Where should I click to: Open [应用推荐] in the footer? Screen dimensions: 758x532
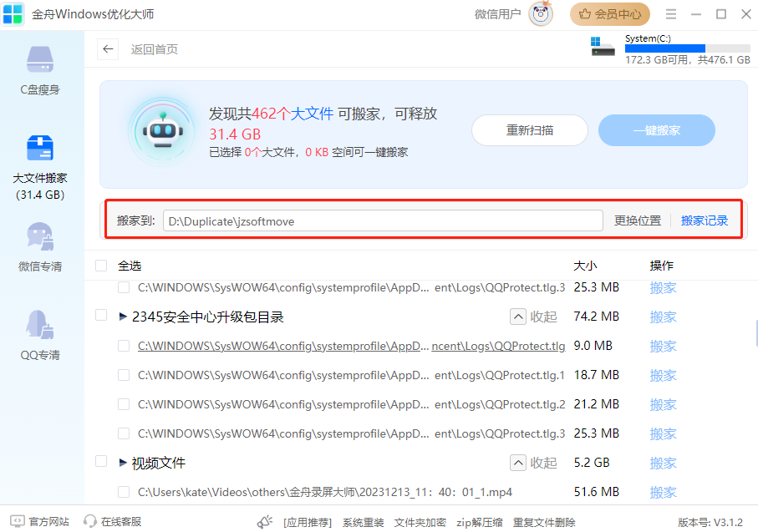point(308,522)
